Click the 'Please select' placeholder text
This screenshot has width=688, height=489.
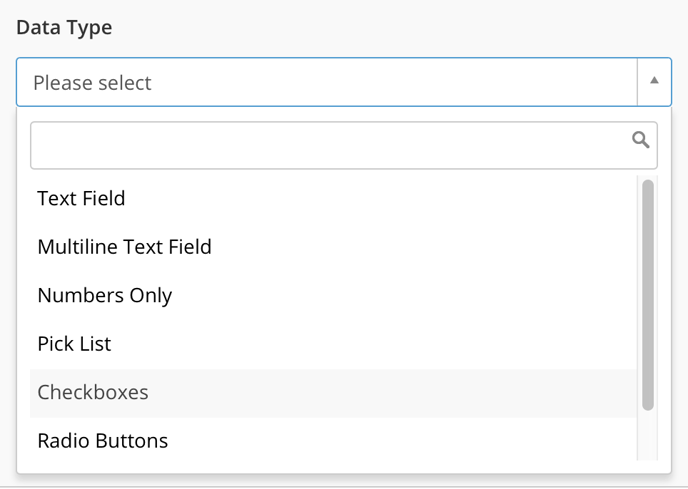pyautogui.click(x=92, y=83)
